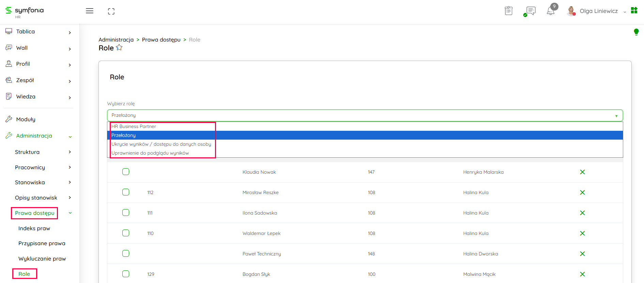Screen dimensions: 644x283
Task: Open the tasks clipboard icon
Action: (x=508, y=11)
